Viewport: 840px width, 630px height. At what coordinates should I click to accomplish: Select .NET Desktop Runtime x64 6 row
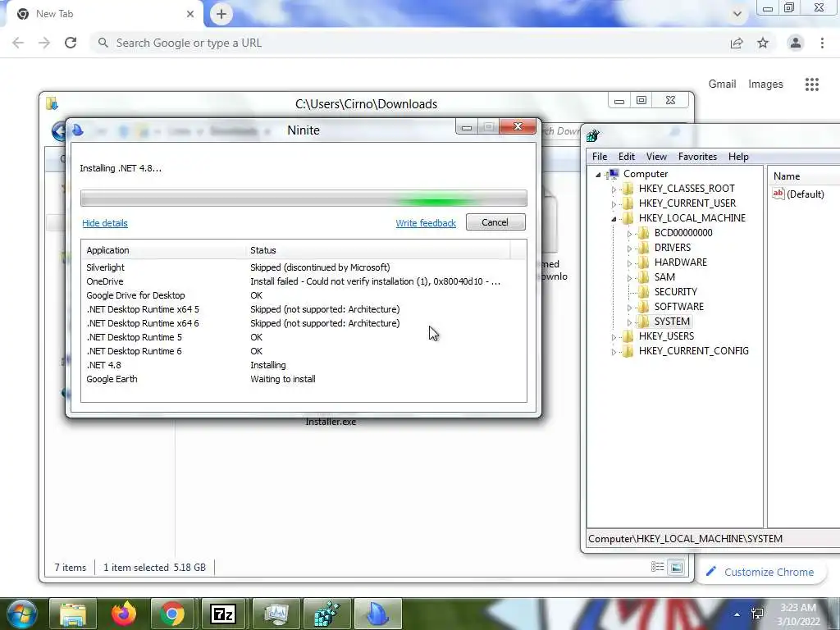[x=304, y=323]
